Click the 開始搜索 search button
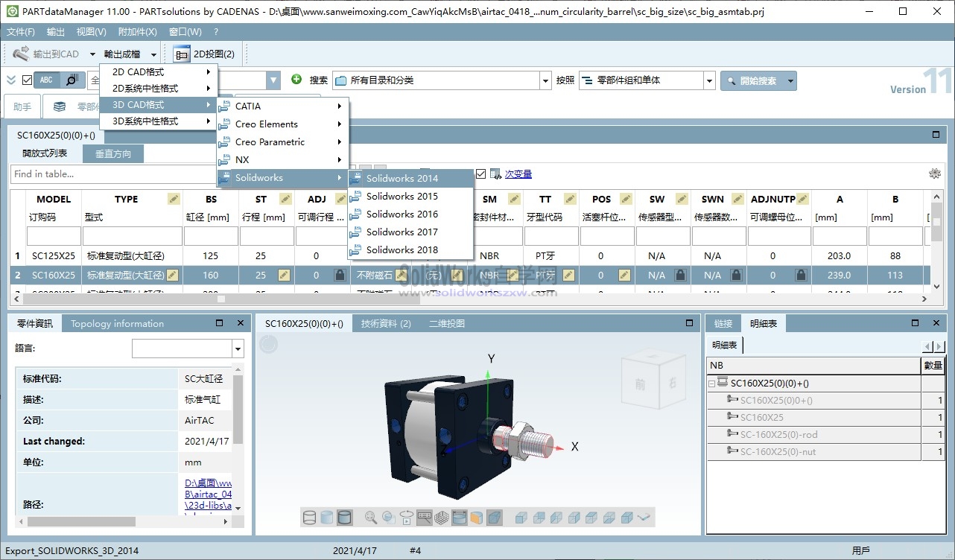Image resolution: width=955 pixels, height=560 pixels. (x=759, y=80)
